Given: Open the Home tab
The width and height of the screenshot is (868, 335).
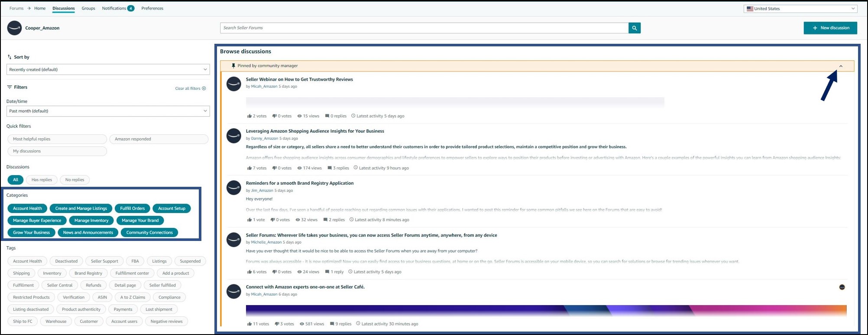Looking at the screenshot, I should (40, 8).
